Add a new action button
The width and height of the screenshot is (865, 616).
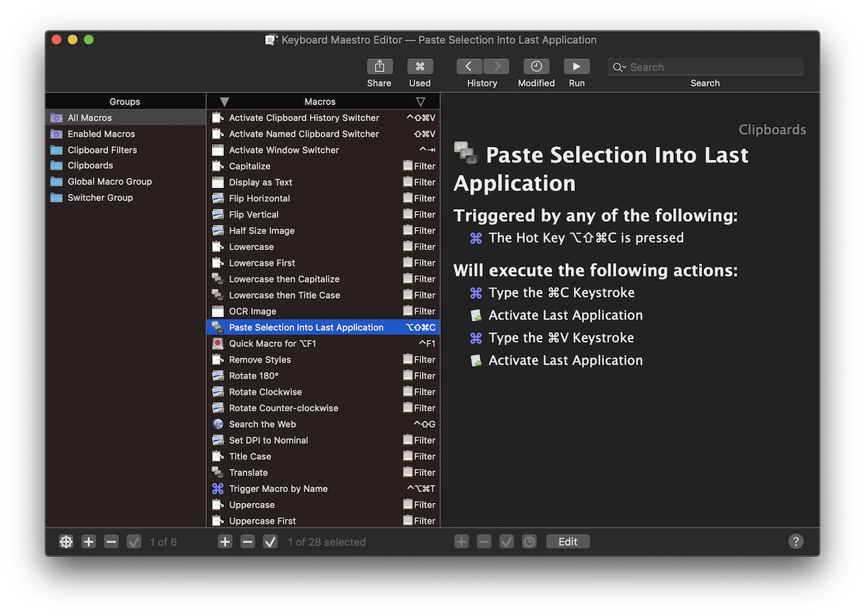pos(461,542)
